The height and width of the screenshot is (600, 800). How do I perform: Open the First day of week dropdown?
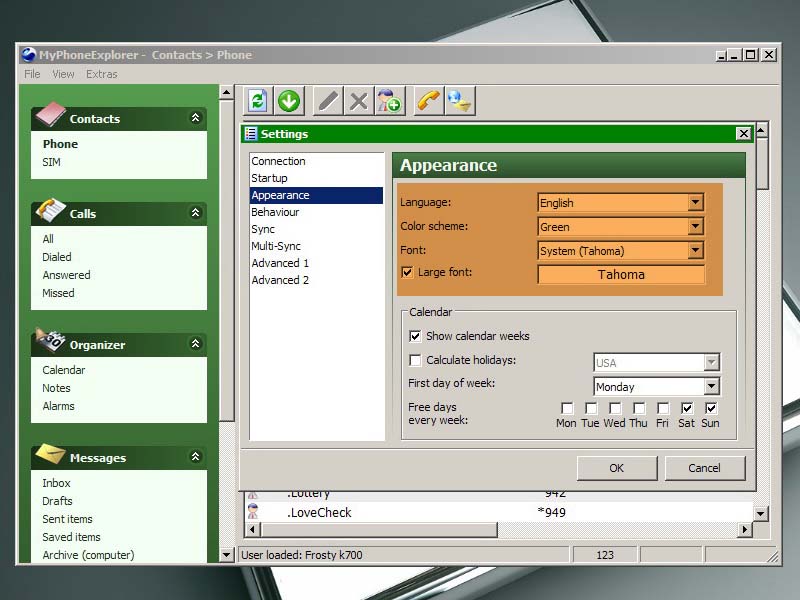tap(711, 386)
